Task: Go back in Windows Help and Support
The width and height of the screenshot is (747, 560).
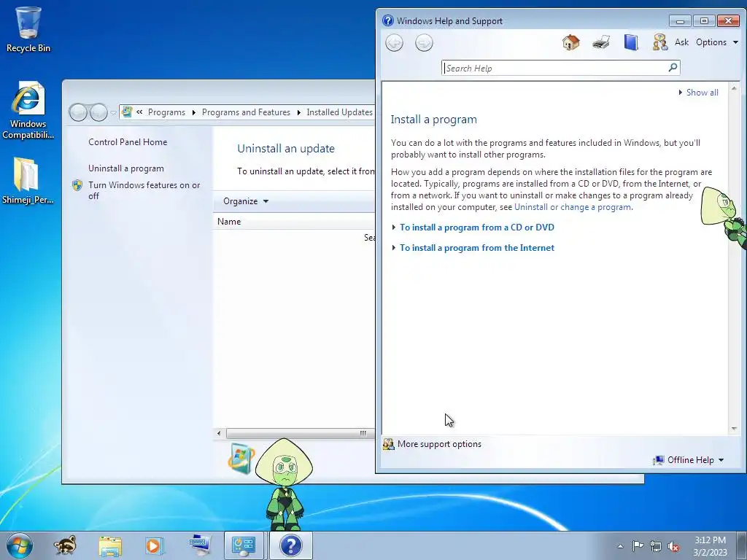Action: click(x=394, y=43)
